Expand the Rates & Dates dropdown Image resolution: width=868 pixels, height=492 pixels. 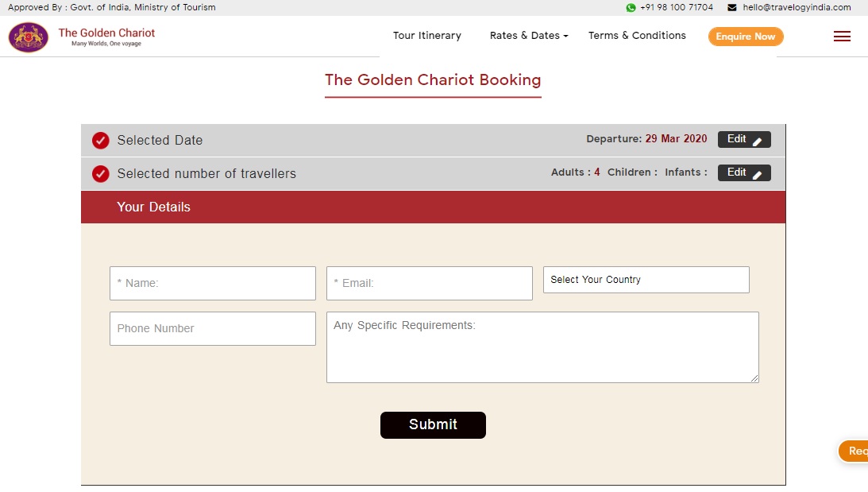(x=529, y=36)
